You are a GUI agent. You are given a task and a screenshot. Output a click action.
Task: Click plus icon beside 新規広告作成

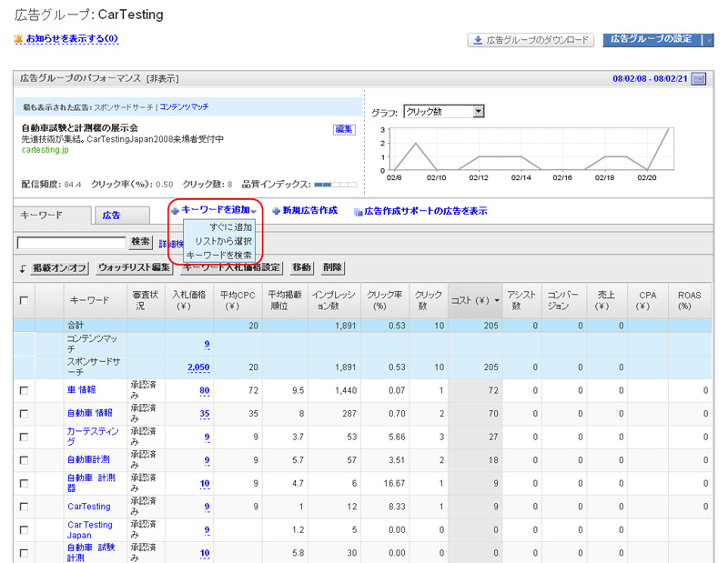(x=276, y=211)
